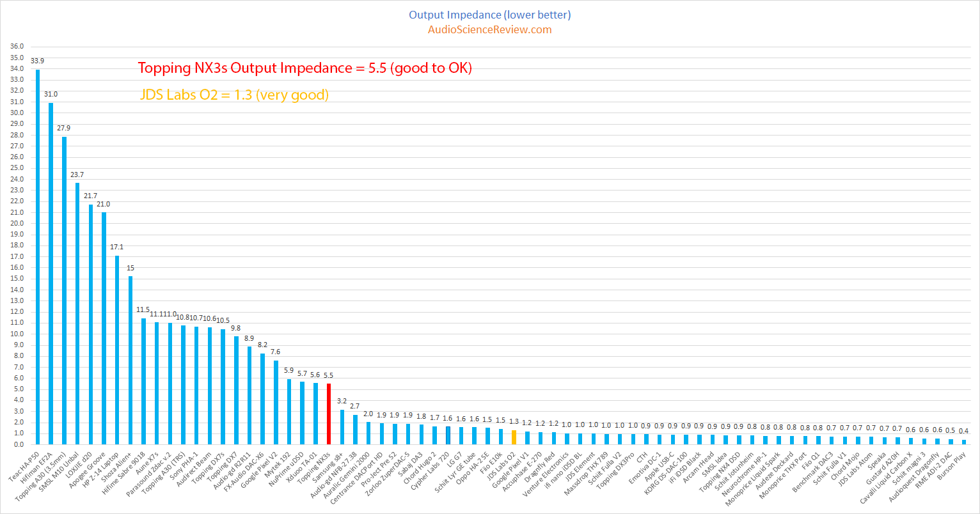Click the "Output Impedance (lower better)" chart title
The height and width of the screenshot is (514, 980).
(x=490, y=15)
